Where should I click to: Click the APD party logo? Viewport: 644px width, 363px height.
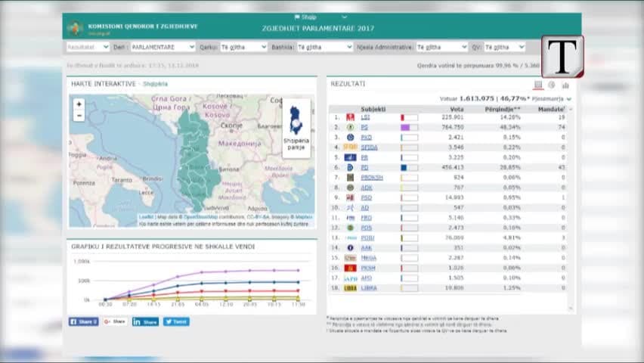(350, 278)
